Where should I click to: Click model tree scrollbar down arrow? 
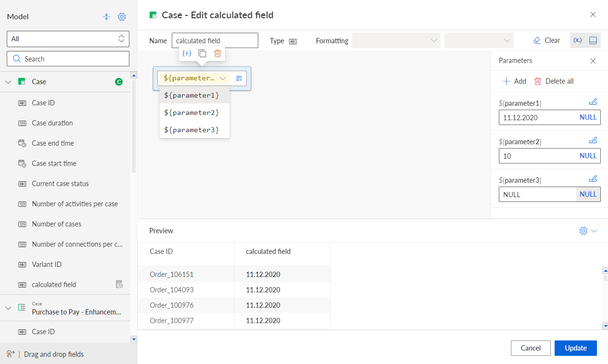coord(134,339)
